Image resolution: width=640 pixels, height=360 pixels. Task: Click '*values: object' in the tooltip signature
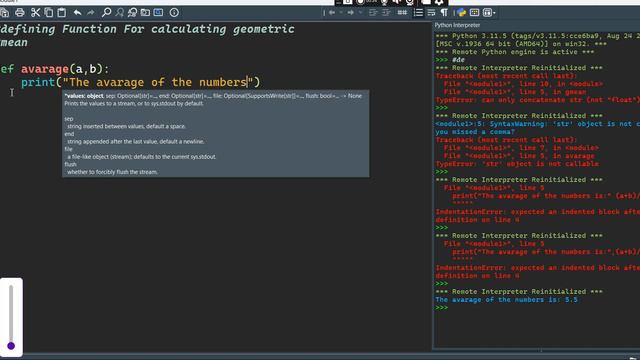point(84,96)
